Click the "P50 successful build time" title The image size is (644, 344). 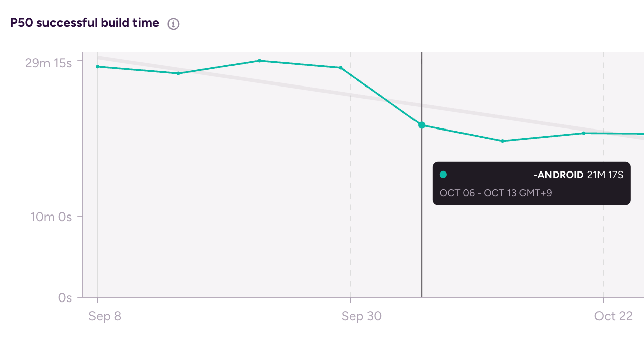pyautogui.click(x=85, y=23)
